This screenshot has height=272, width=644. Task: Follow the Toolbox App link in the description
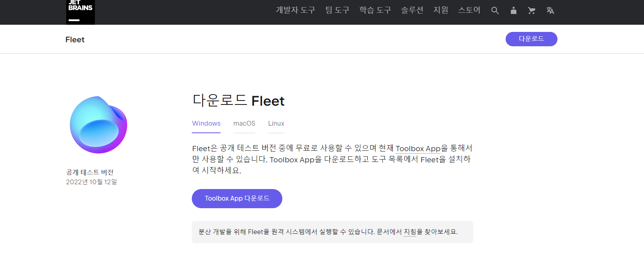(x=418, y=148)
